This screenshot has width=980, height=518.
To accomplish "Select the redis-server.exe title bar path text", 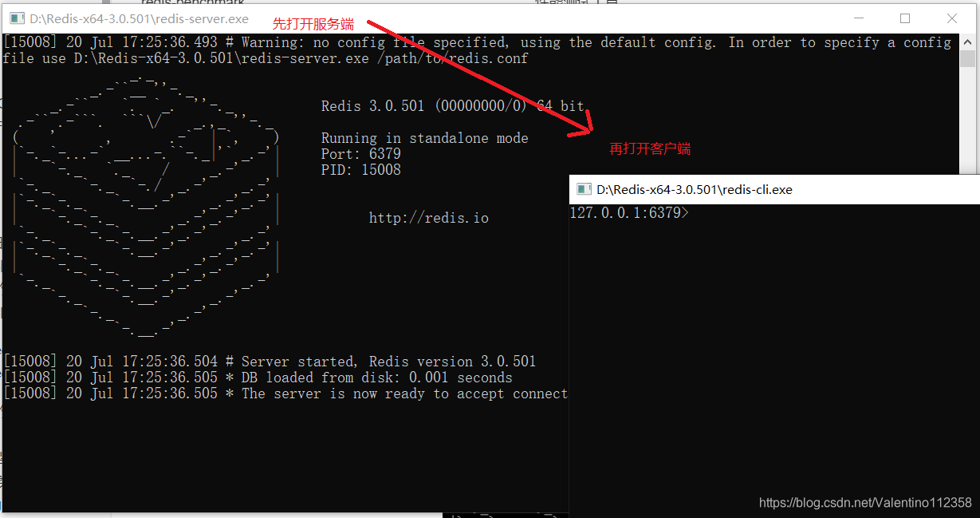I will coord(140,18).
